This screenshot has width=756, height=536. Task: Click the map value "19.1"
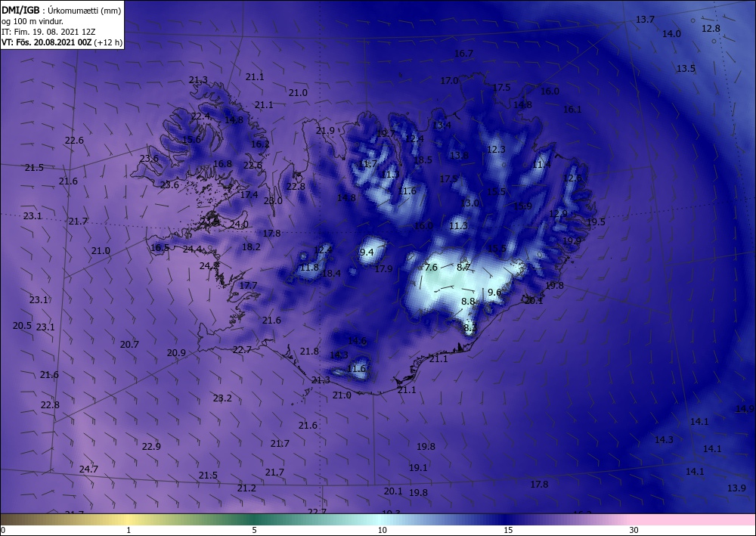coord(418,467)
